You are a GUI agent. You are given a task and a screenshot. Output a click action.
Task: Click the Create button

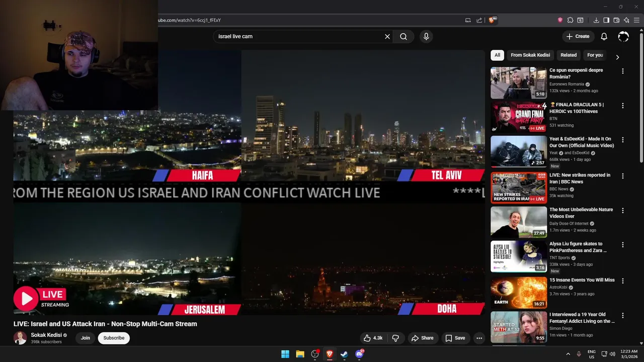coord(578,37)
